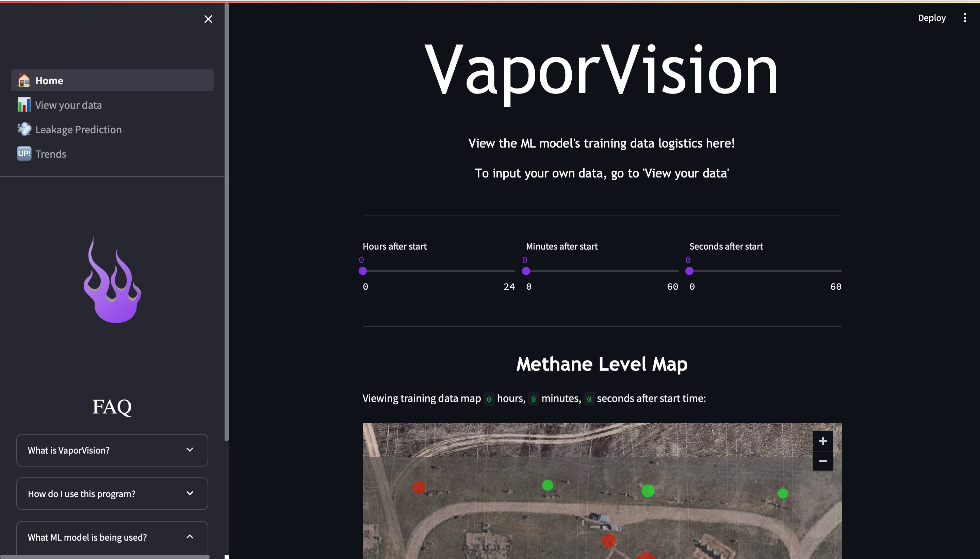Close the sidebar with the X button
The width and height of the screenshot is (980, 559).
pos(208,19)
